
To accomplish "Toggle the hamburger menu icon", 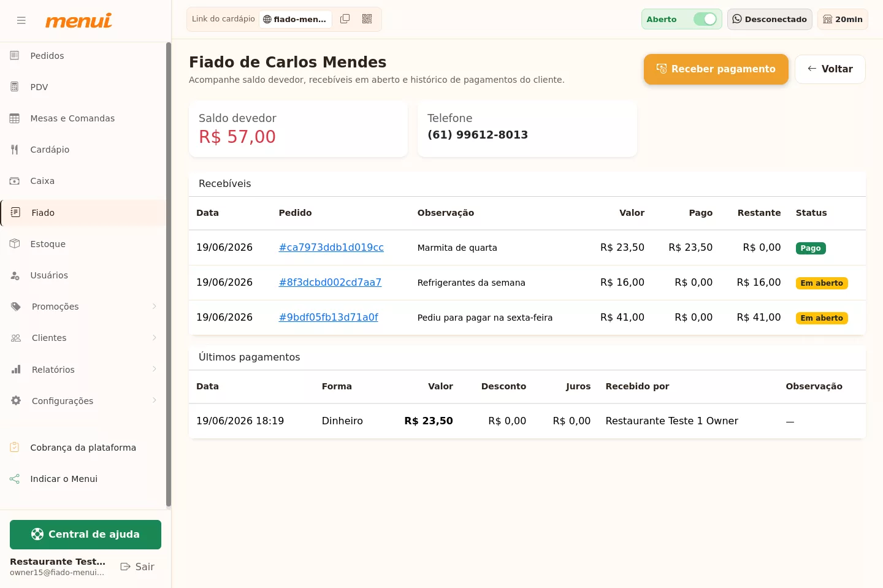I will (x=21, y=20).
